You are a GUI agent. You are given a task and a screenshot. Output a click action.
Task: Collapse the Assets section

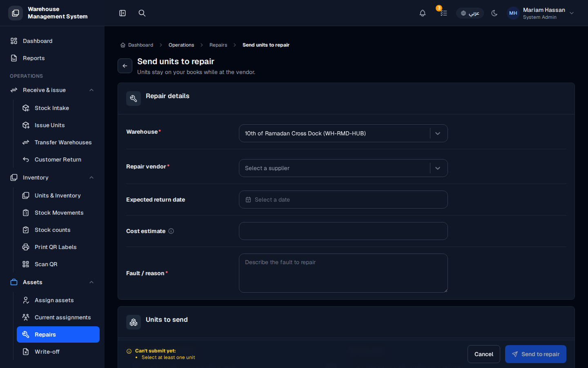[52, 282]
